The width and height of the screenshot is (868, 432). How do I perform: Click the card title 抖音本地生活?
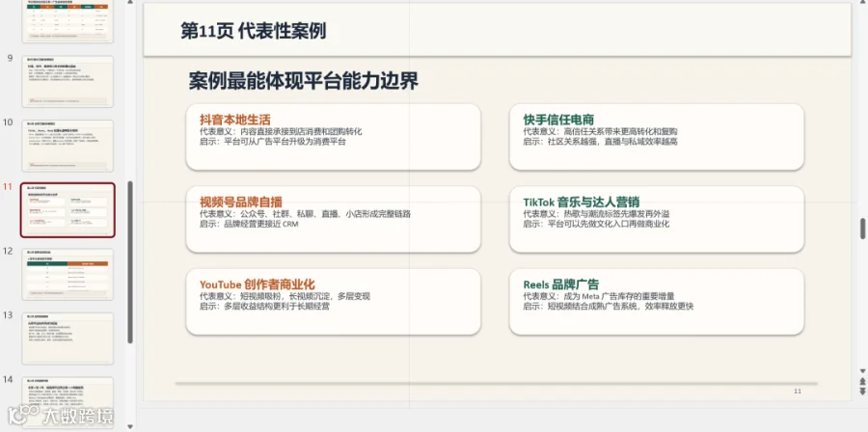click(235, 120)
